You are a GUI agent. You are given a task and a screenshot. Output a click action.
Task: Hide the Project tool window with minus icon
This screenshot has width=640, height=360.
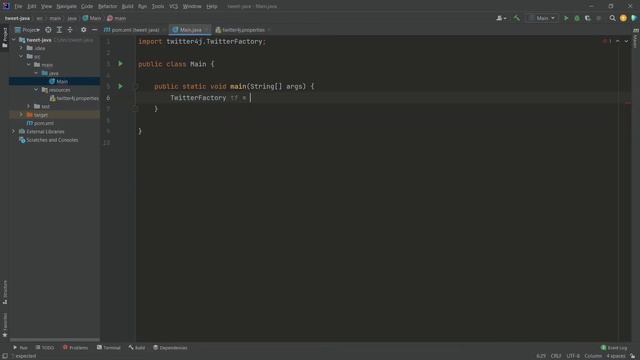(94, 30)
